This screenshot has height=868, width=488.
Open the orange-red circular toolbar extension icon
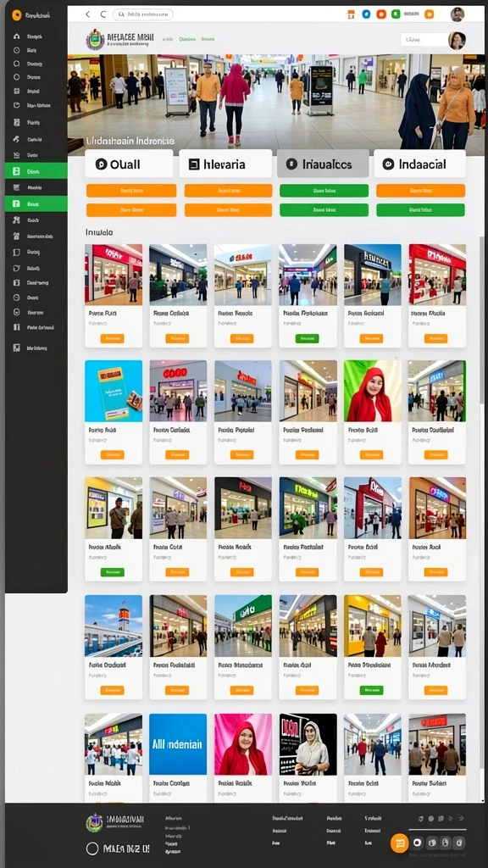click(380, 14)
